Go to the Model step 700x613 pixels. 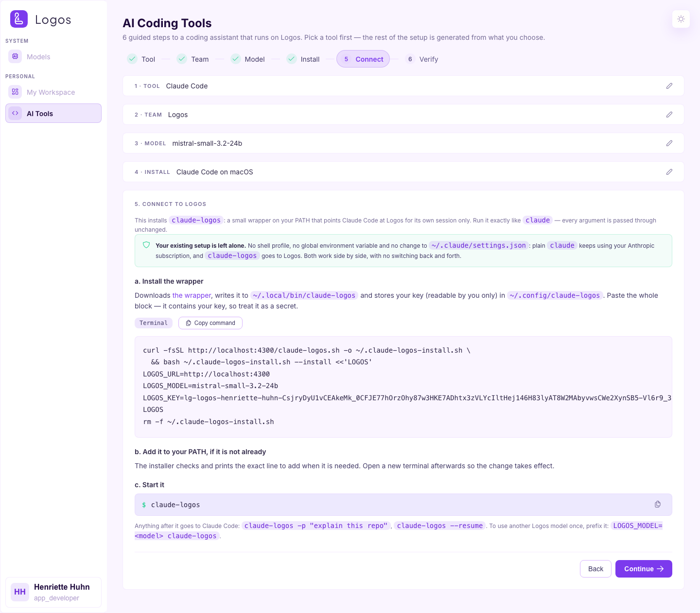(x=247, y=59)
